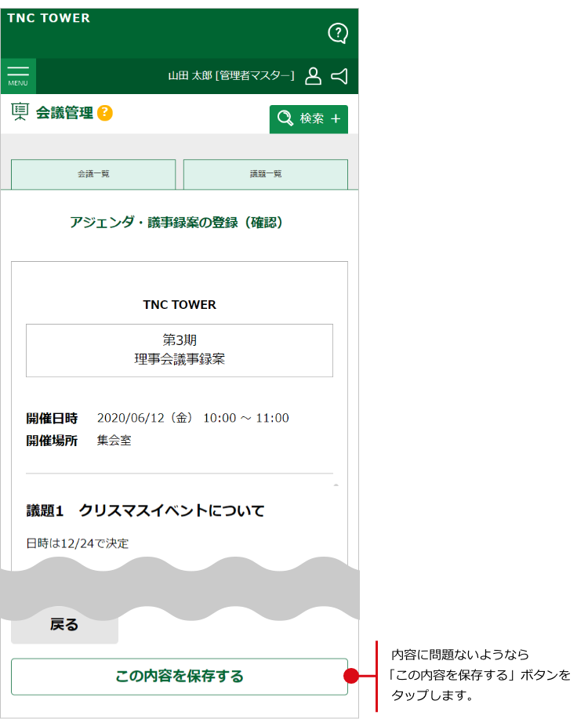This screenshot has width=588, height=726.
Task: Click the user name 山田 太郎
Action: click(190, 76)
